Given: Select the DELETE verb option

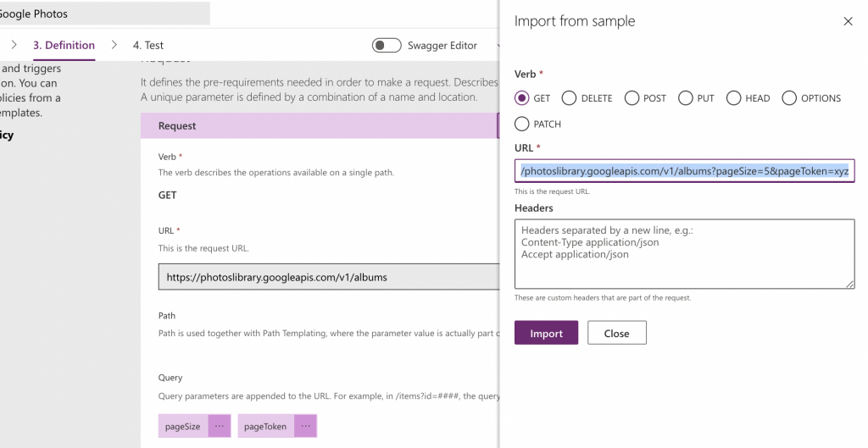Looking at the screenshot, I should click(570, 98).
